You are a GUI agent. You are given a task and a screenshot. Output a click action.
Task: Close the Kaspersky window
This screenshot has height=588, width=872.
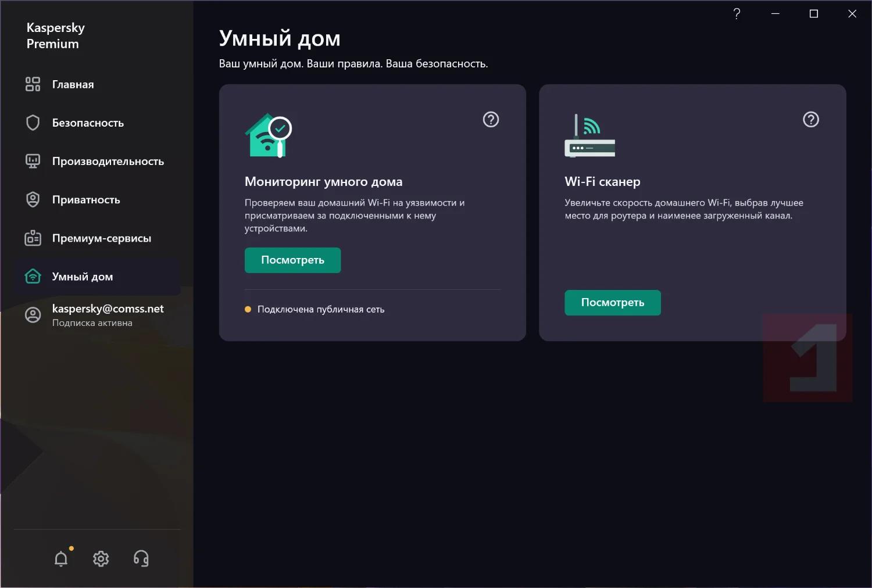point(852,14)
